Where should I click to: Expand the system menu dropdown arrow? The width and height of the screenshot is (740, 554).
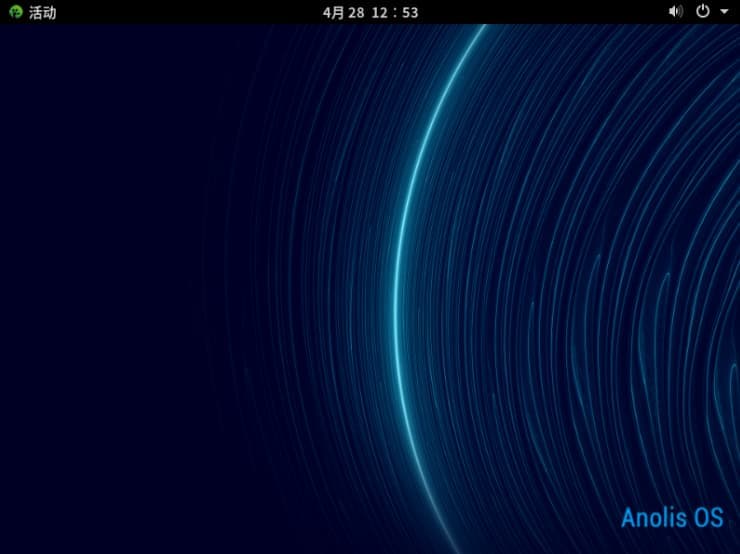pyautogui.click(x=724, y=12)
